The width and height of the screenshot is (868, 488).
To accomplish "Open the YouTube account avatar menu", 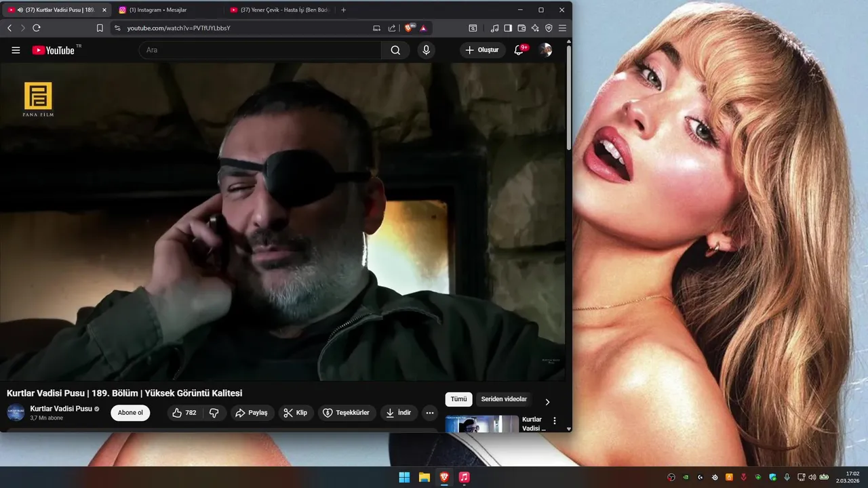I will [545, 50].
